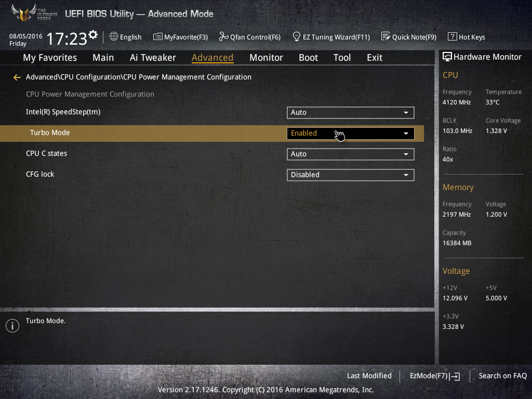This screenshot has width=532, height=399.
Task: Click the memory capacity value 16384 MB
Action: pyautogui.click(x=457, y=243)
